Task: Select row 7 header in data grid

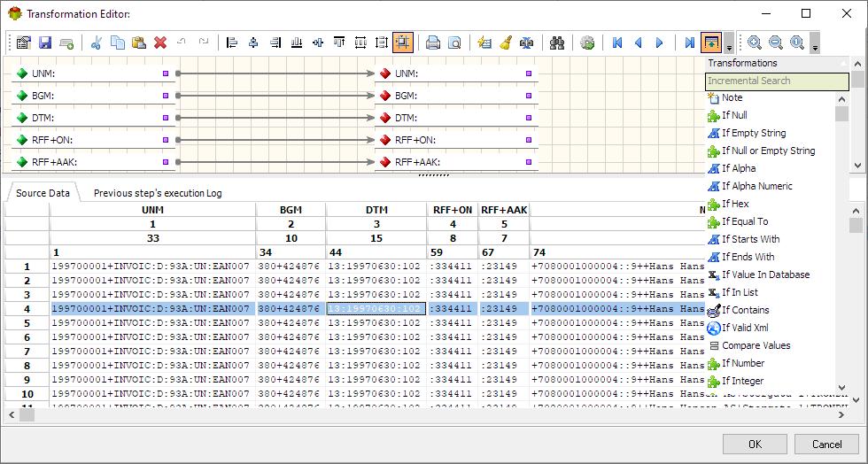Action: click(27, 351)
